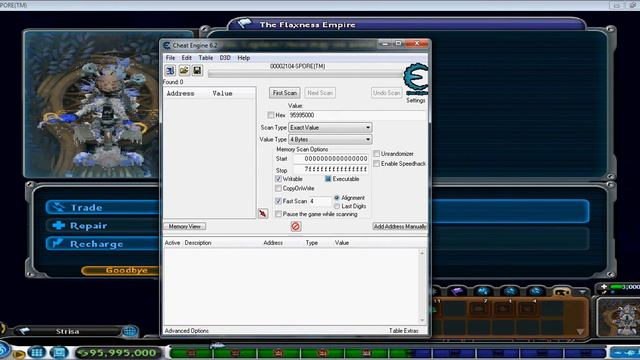Open the D3D menu
The image size is (640, 360).
coord(225,58)
